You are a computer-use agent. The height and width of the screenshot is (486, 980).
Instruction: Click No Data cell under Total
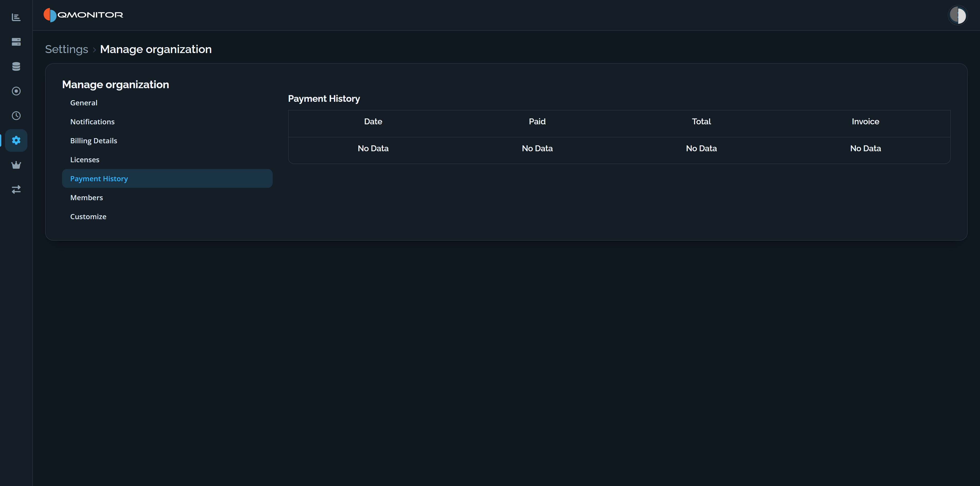[701, 148]
